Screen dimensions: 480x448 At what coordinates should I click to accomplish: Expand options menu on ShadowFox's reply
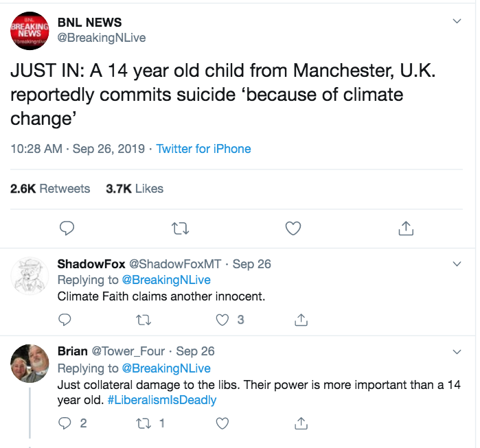point(457,264)
